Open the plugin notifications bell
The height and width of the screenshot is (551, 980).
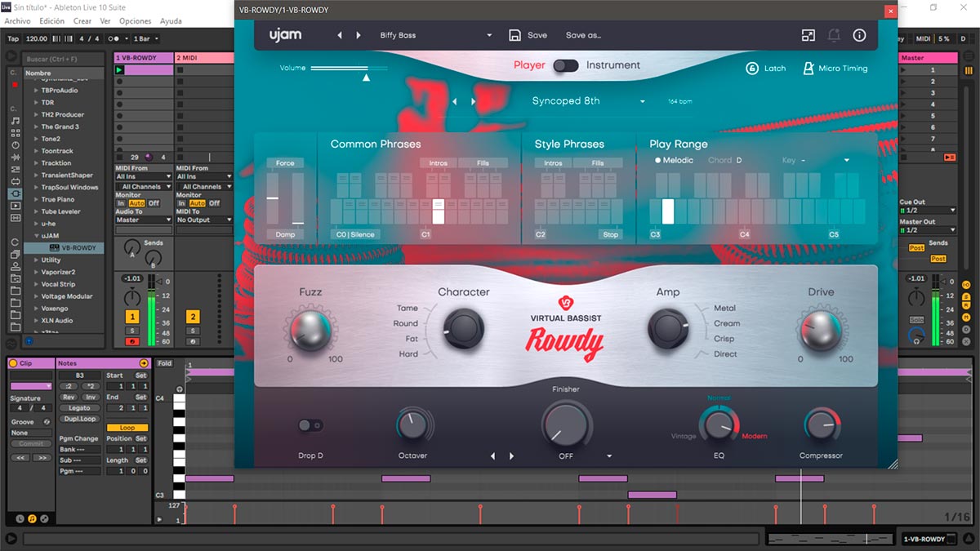point(834,35)
